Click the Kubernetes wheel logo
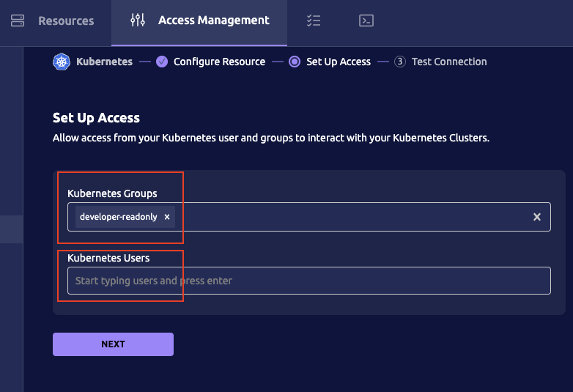 [61, 62]
